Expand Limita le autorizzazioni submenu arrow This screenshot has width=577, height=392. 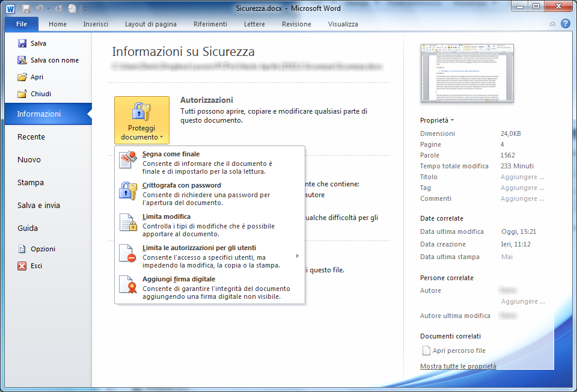298,256
